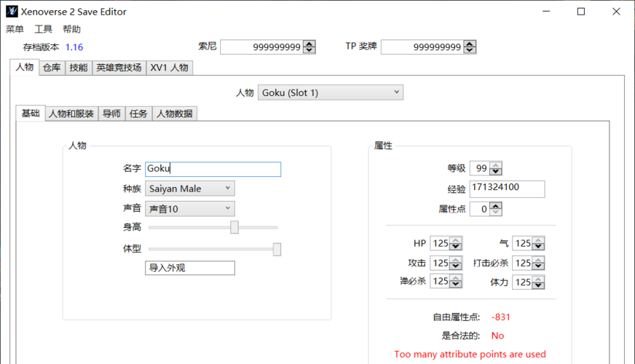This screenshot has width=635, height=364.
Task: Increase 打击必杀 stat with up arrow
Action: (x=538, y=260)
